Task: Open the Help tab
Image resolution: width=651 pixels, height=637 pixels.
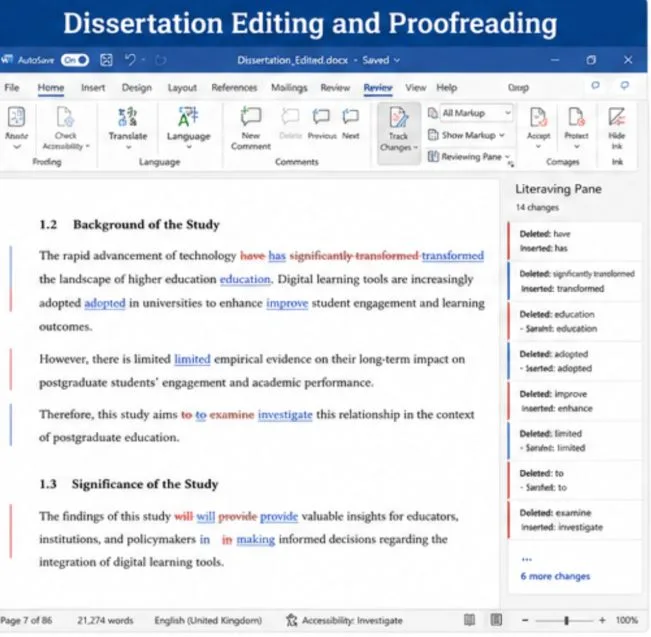Action: 447,88
